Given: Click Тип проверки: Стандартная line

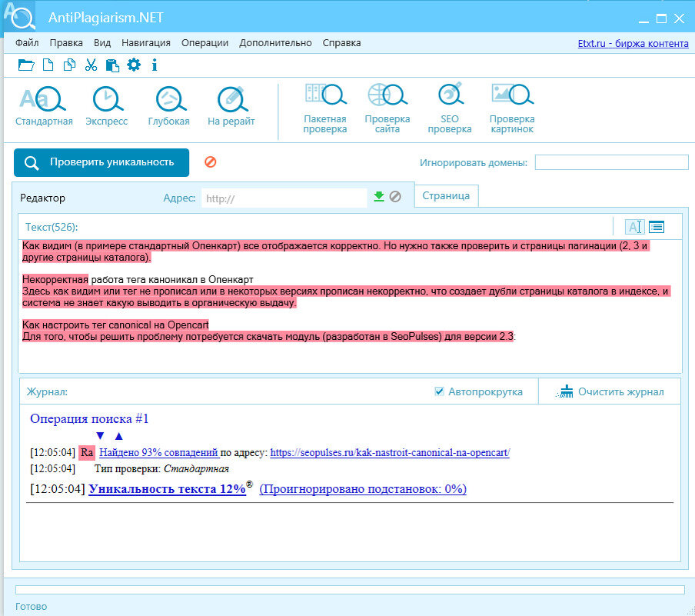Looking at the screenshot, I should [161, 469].
